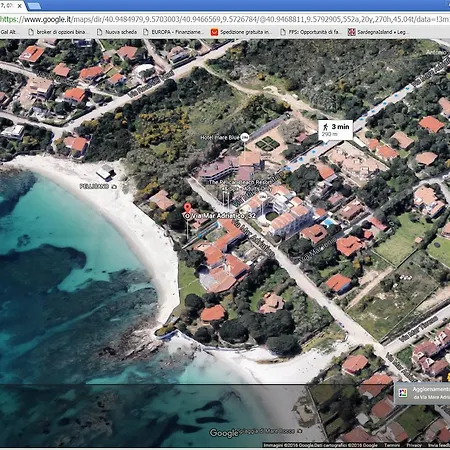This screenshot has height=450, width=450.
Task: Open the Nuova scheda bookmark
Action: 117,32
